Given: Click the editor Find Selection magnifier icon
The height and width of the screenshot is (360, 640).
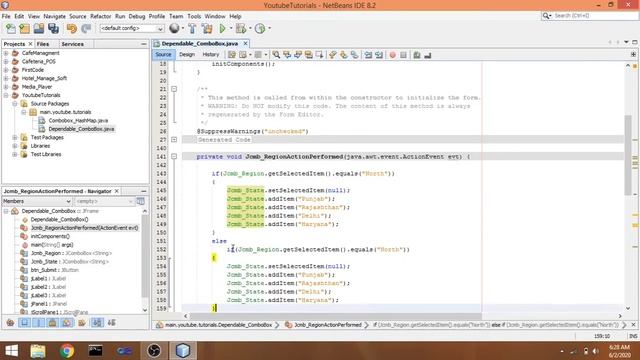Looking at the screenshot, I should (276, 55).
